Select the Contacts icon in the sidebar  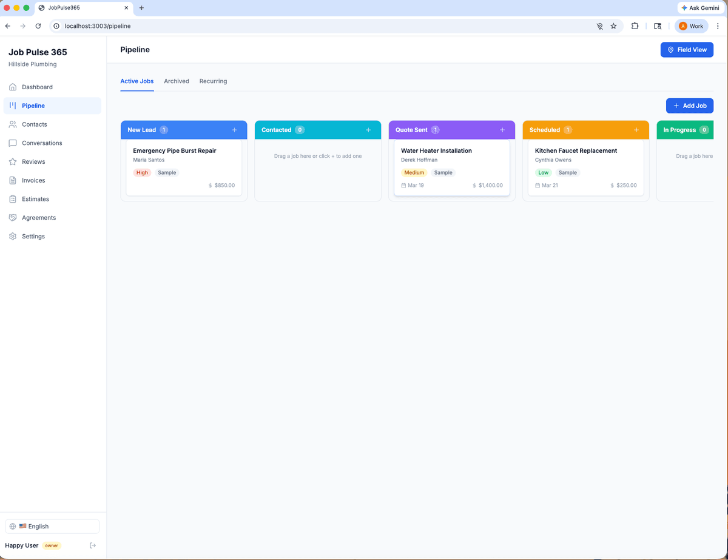click(x=12, y=124)
